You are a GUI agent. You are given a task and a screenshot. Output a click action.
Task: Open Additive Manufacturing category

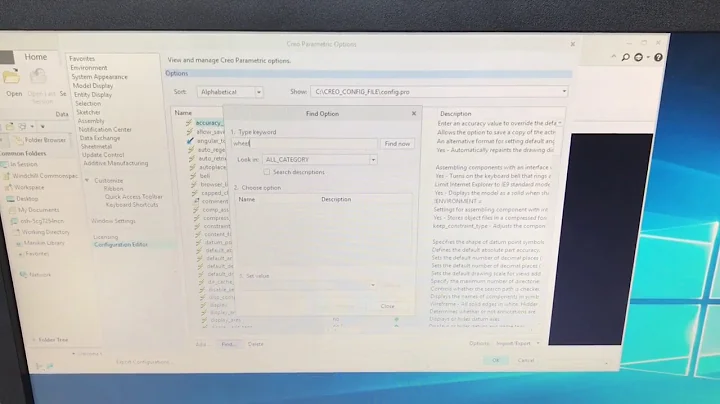tap(116, 163)
